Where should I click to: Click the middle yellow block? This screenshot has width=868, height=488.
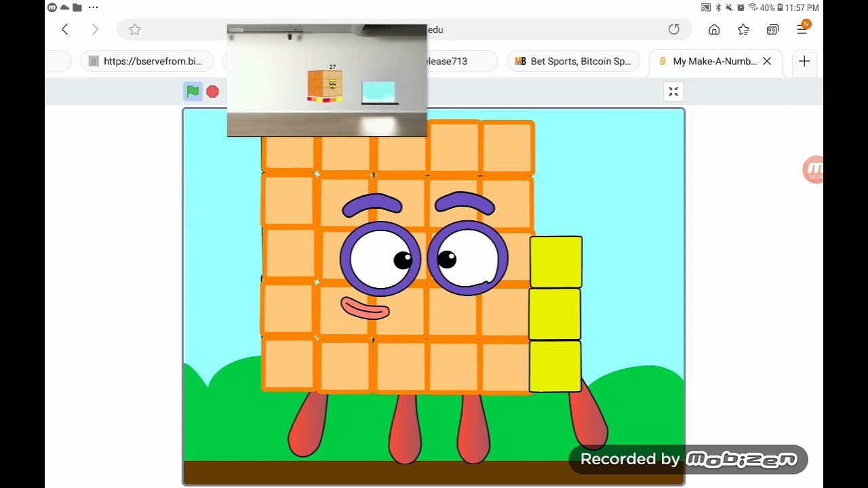pyautogui.click(x=555, y=314)
